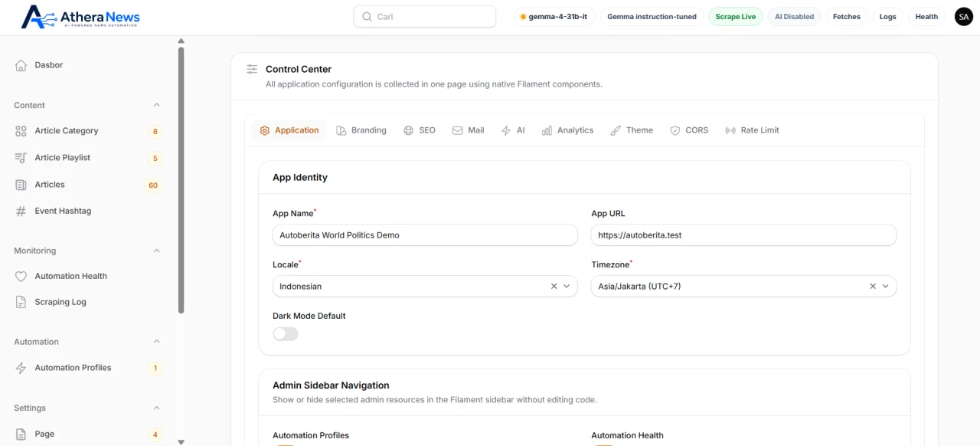Toggle the Dark Mode Default switch

point(286,334)
